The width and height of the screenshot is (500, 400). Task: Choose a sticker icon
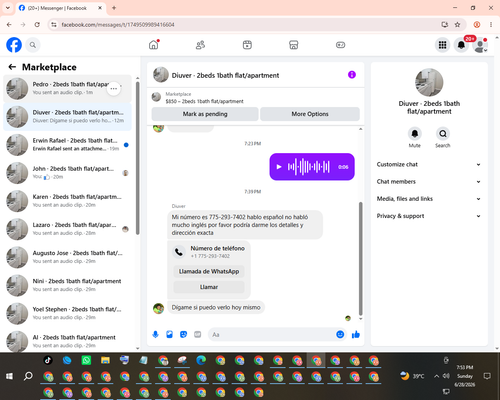click(183, 334)
